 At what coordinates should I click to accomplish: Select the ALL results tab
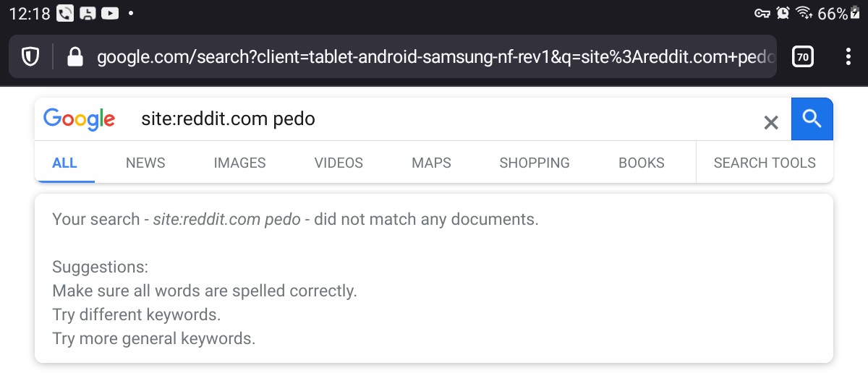click(x=64, y=163)
